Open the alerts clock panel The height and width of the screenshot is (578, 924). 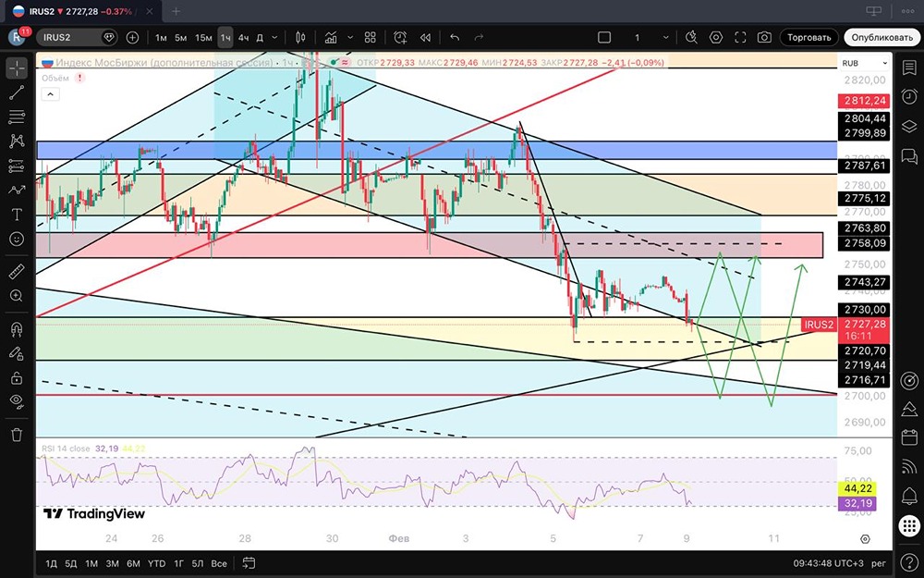(909, 96)
